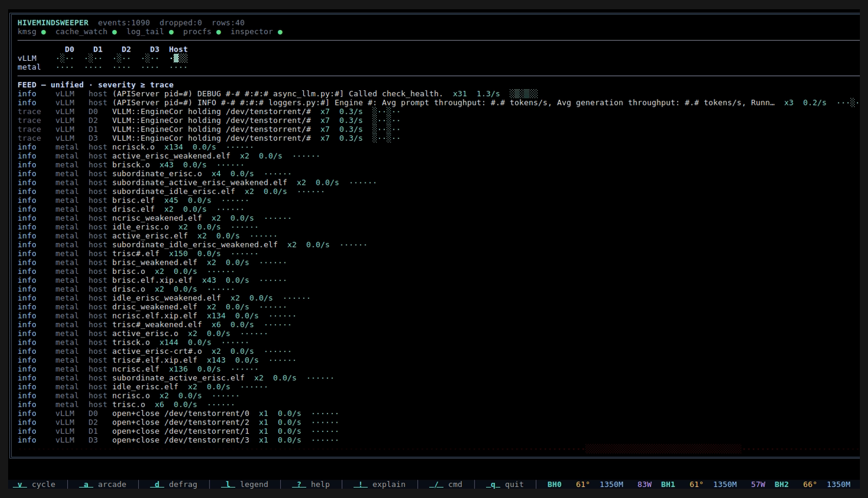This screenshot has height=498, width=868.
Task: Click the sparkline on the D0 EngineCor trace row
Action: [x=387, y=112]
